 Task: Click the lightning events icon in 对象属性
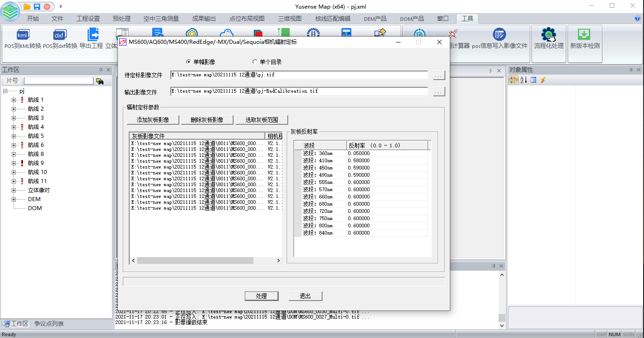pos(543,80)
